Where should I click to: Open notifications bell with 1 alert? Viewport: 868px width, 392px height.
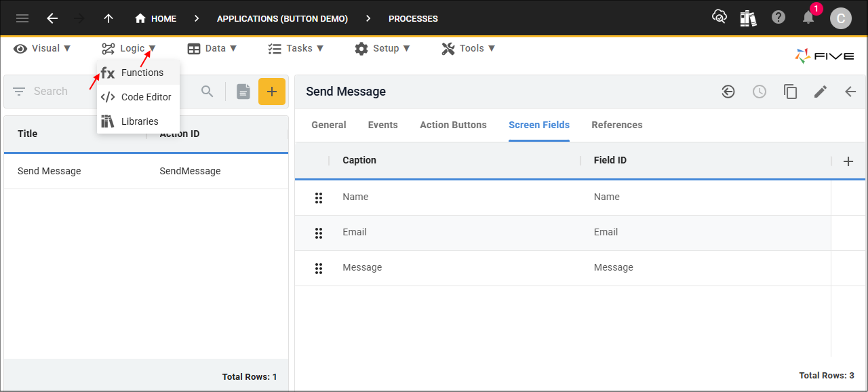pos(808,17)
